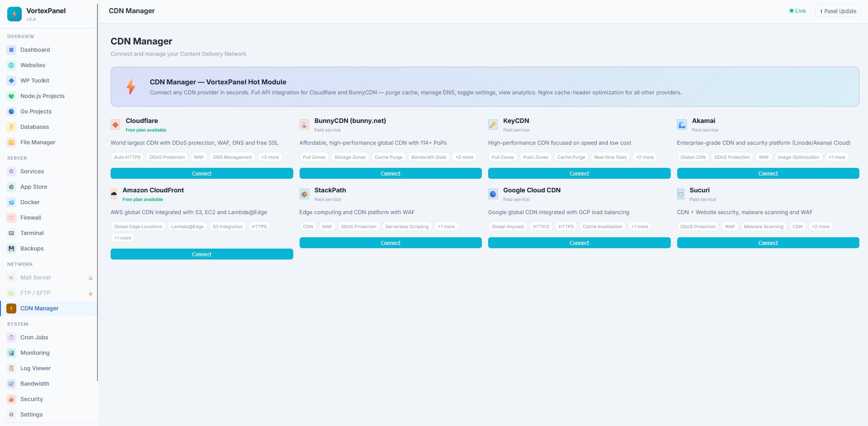Open Log Viewer from the sidebar
Image resolution: width=868 pixels, height=426 pixels.
(x=49, y=368)
